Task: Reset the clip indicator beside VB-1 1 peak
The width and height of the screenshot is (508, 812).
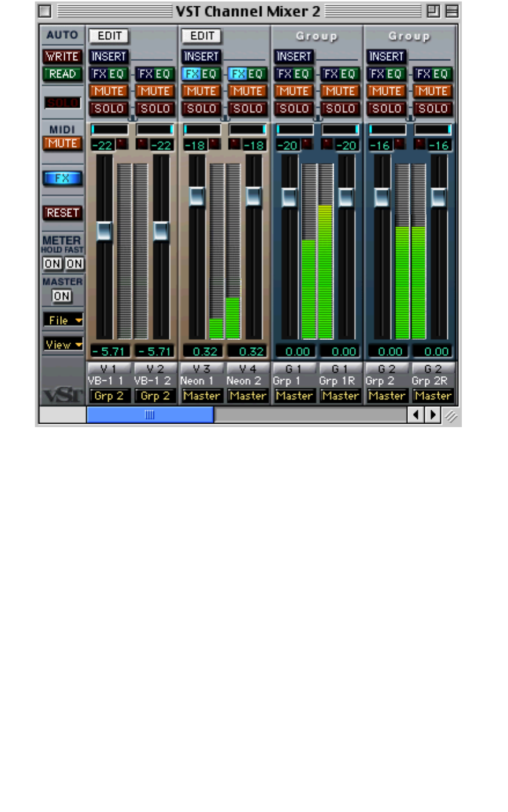Action: [122, 144]
